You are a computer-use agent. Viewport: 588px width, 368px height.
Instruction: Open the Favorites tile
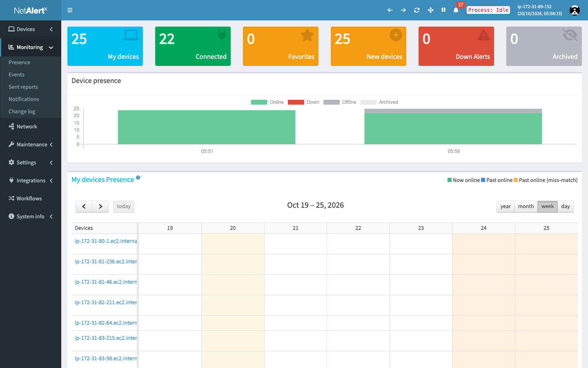coord(281,46)
